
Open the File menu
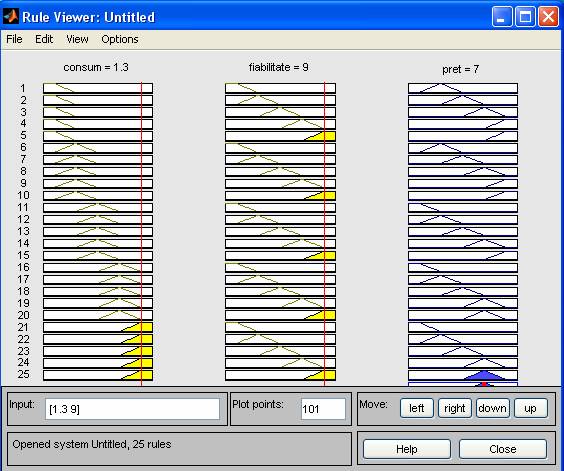(14, 39)
